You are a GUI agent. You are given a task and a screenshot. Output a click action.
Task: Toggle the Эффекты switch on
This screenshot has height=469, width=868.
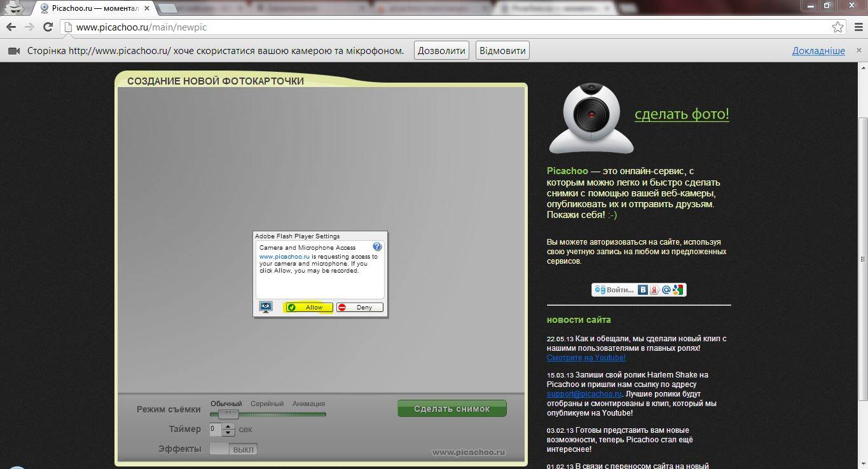click(x=233, y=449)
